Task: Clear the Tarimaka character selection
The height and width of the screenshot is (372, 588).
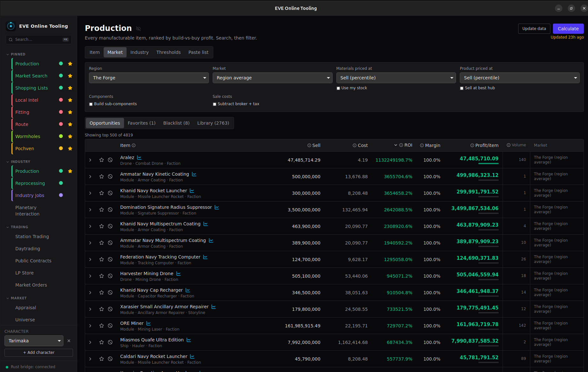Action: point(69,341)
